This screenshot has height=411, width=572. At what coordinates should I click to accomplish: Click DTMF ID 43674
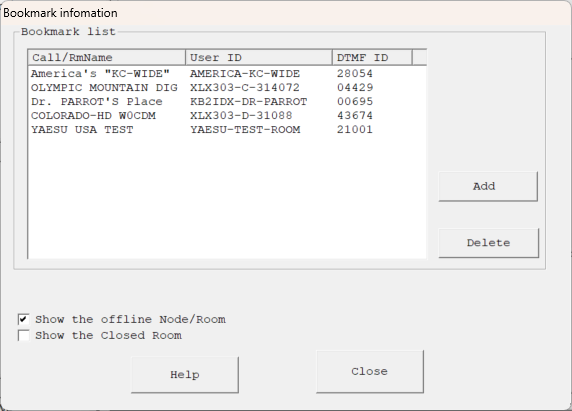[x=355, y=116]
